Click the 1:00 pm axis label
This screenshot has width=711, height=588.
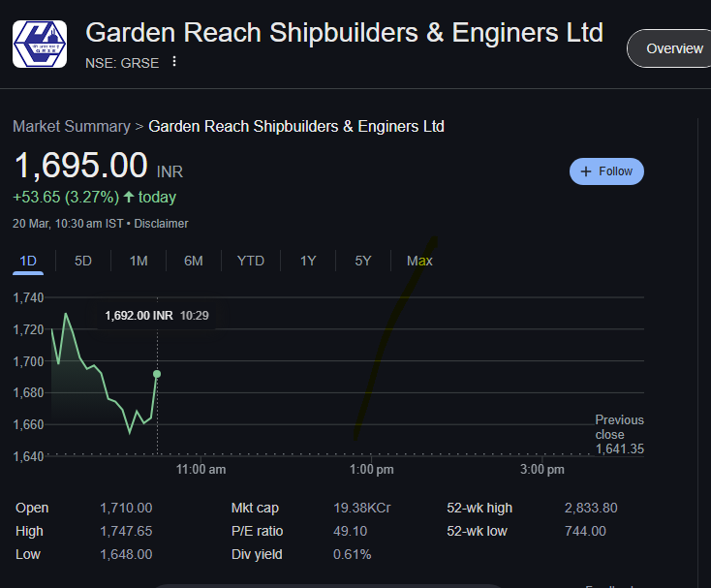click(x=371, y=469)
